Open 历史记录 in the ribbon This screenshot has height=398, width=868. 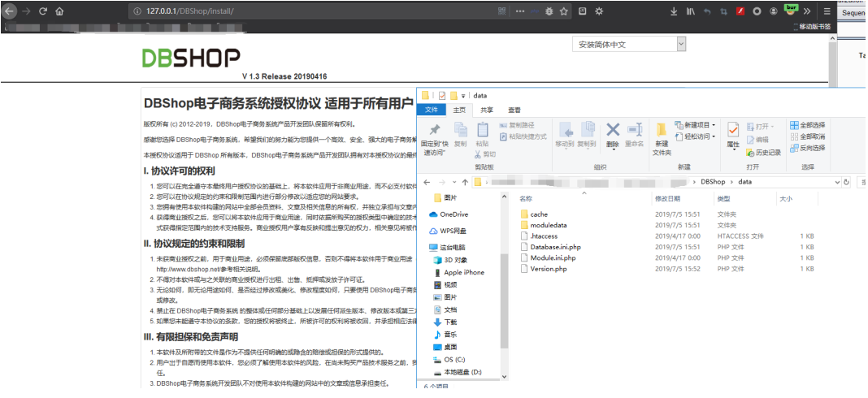pos(763,153)
